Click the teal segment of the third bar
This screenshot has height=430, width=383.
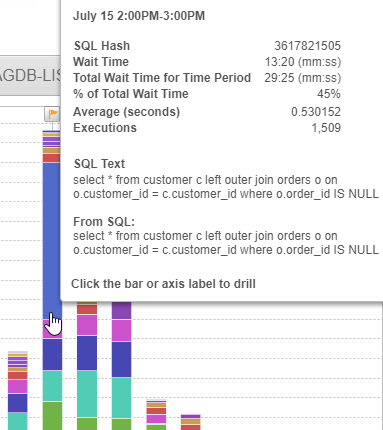[x=87, y=394]
